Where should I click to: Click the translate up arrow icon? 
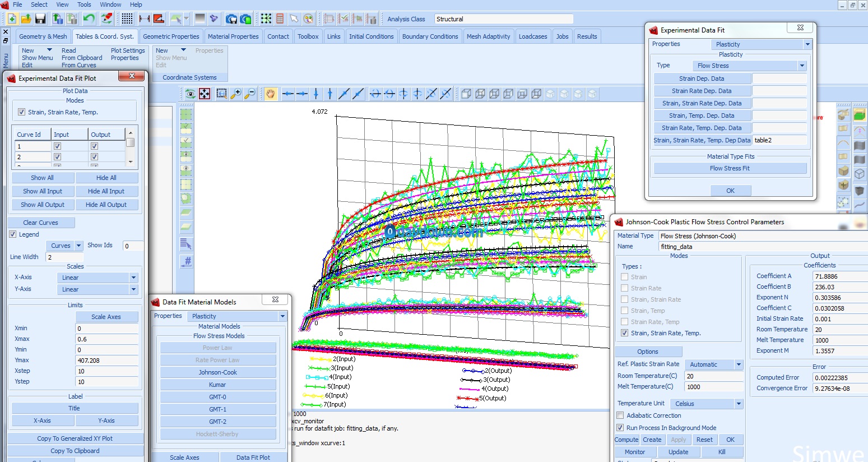coord(330,94)
